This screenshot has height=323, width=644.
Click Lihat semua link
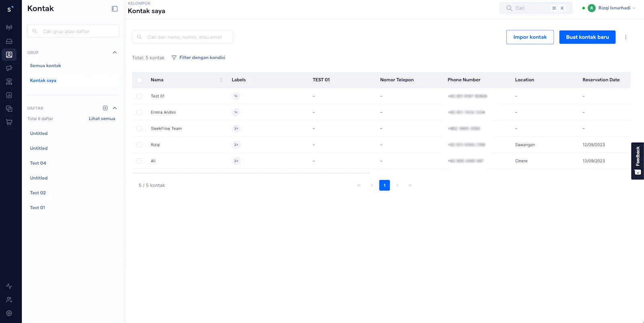102,119
